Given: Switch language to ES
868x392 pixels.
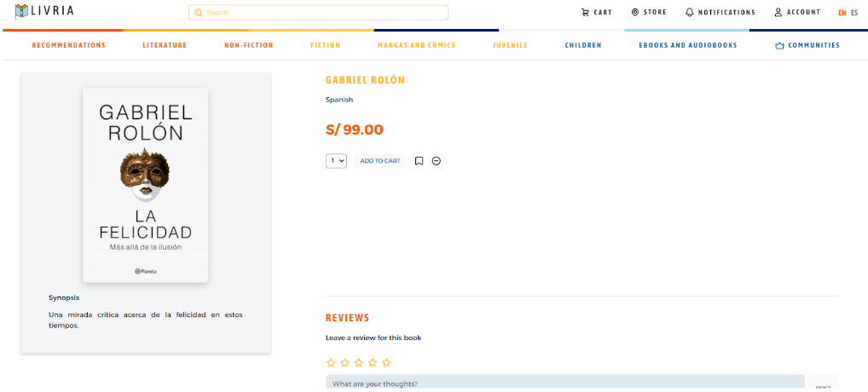Looking at the screenshot, I should point(854,13).
